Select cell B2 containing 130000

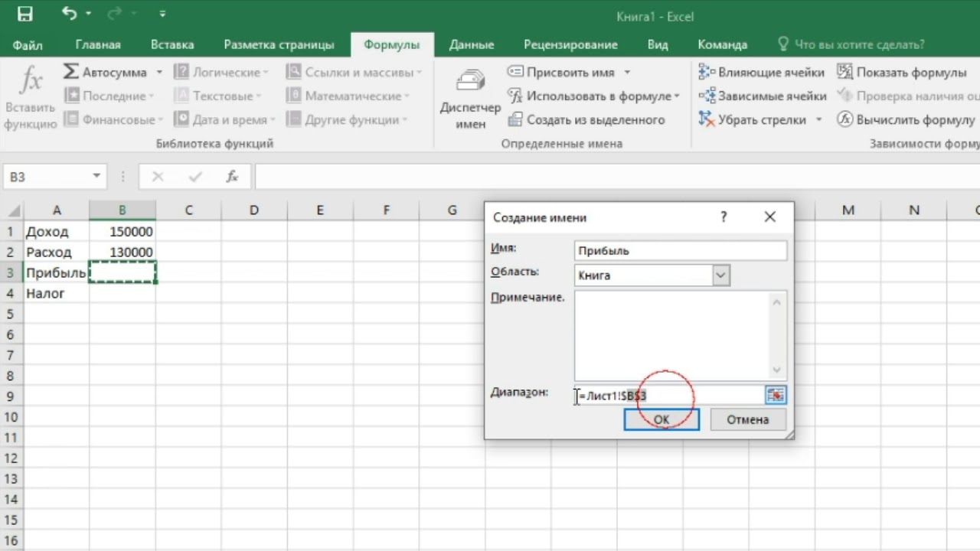coord(122,252)
